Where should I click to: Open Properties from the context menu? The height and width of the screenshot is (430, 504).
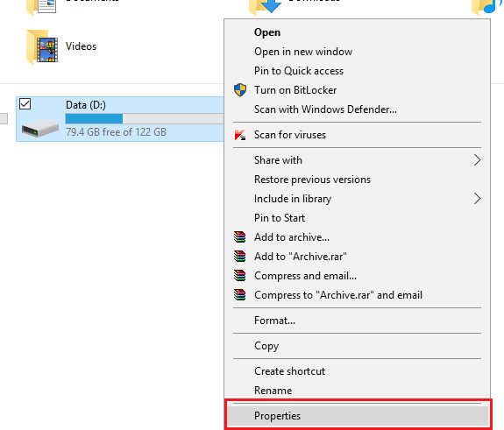358,416
